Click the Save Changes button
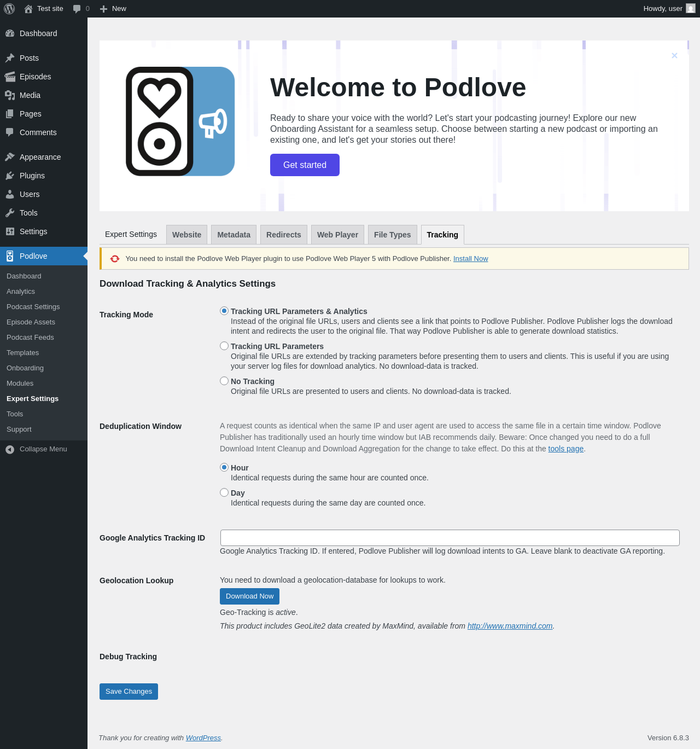Viewport: 700px width, 749px height. (129, 692)
